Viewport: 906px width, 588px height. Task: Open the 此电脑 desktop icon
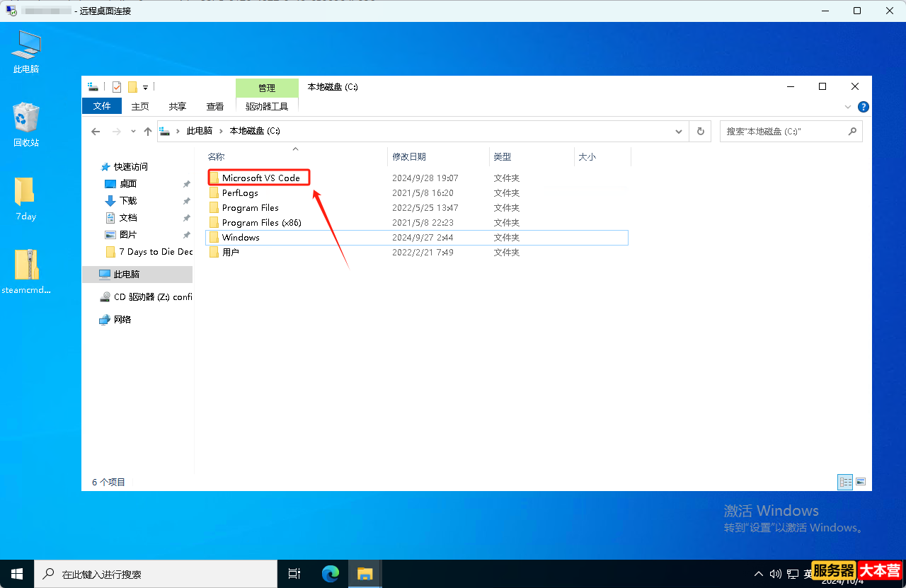point(26,52)
